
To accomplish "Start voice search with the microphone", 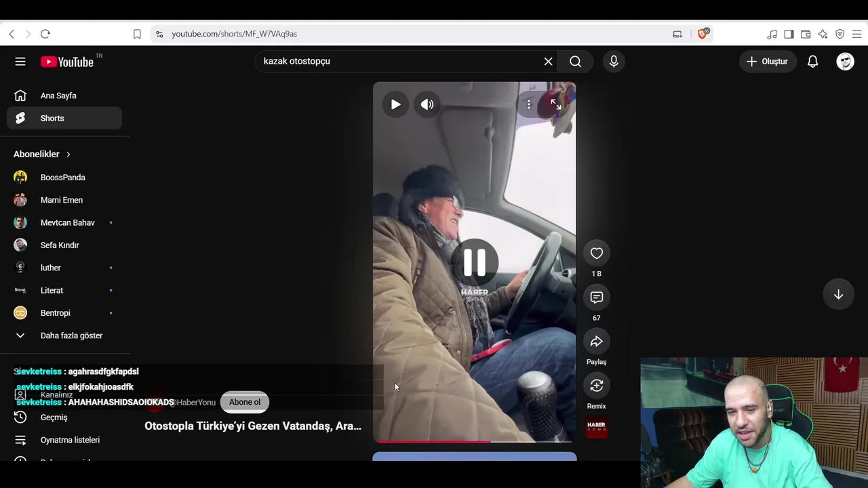I will 614,62.
